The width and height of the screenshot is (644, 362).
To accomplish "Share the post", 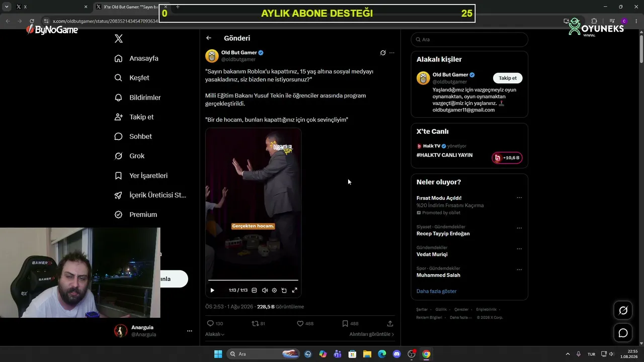I will pos(390,324).
